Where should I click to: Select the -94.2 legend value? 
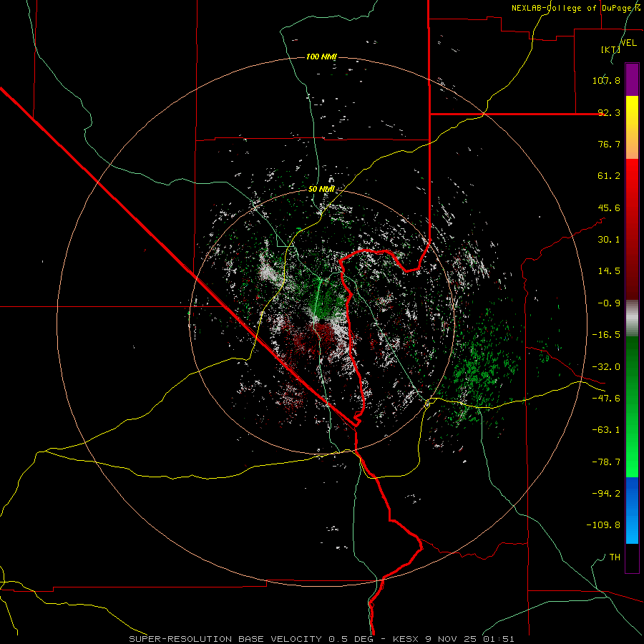[x=606, y=494]
